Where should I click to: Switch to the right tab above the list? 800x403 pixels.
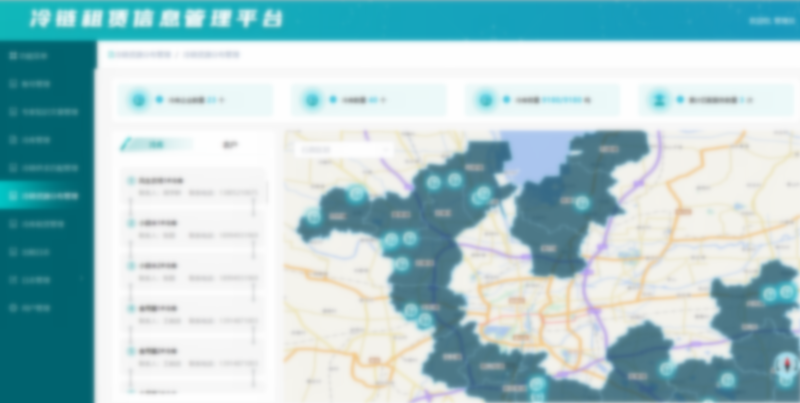click(x=230, y=145)
